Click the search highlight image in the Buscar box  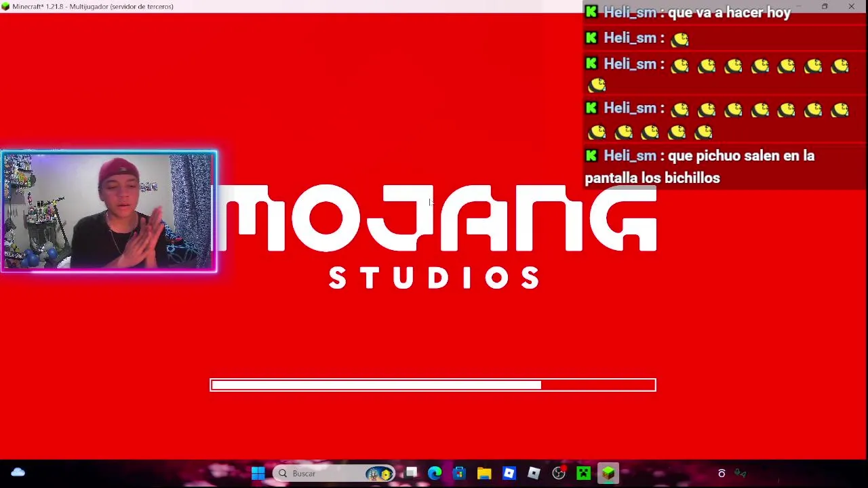click(380, 474)
